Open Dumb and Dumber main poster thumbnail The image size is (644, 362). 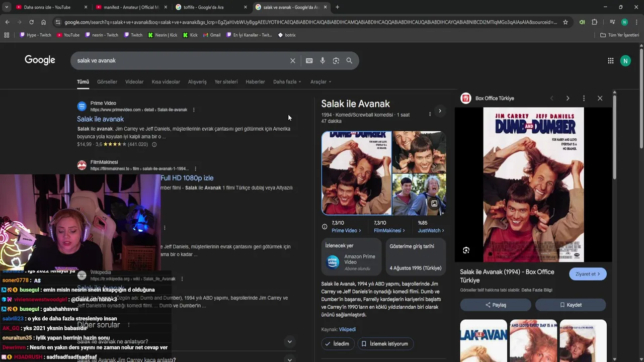[x=356, y=173]
